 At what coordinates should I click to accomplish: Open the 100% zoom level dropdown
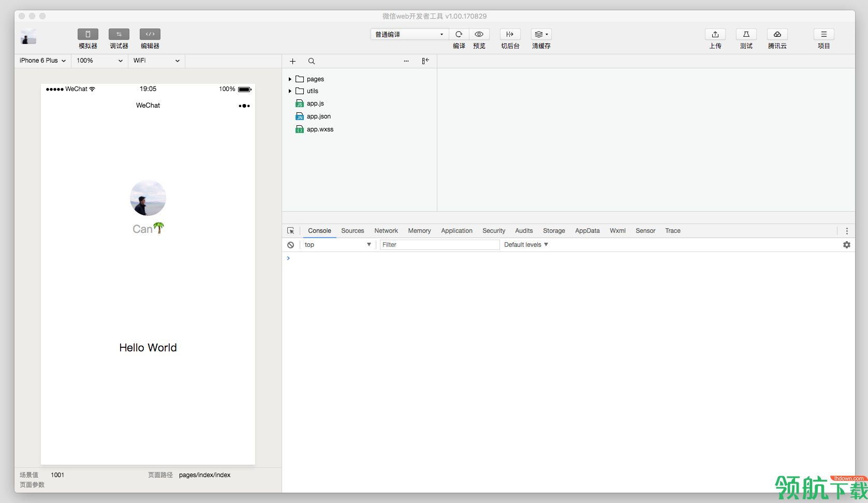click(100, 61)
